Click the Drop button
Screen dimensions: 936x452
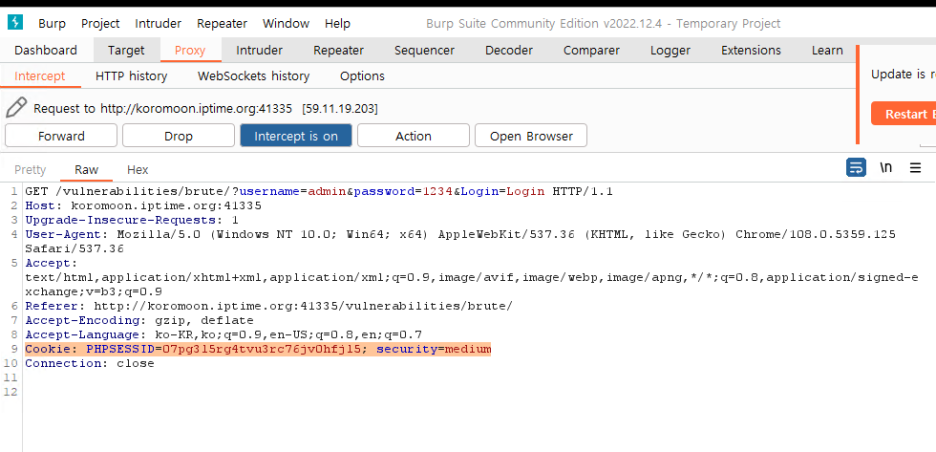178,136
